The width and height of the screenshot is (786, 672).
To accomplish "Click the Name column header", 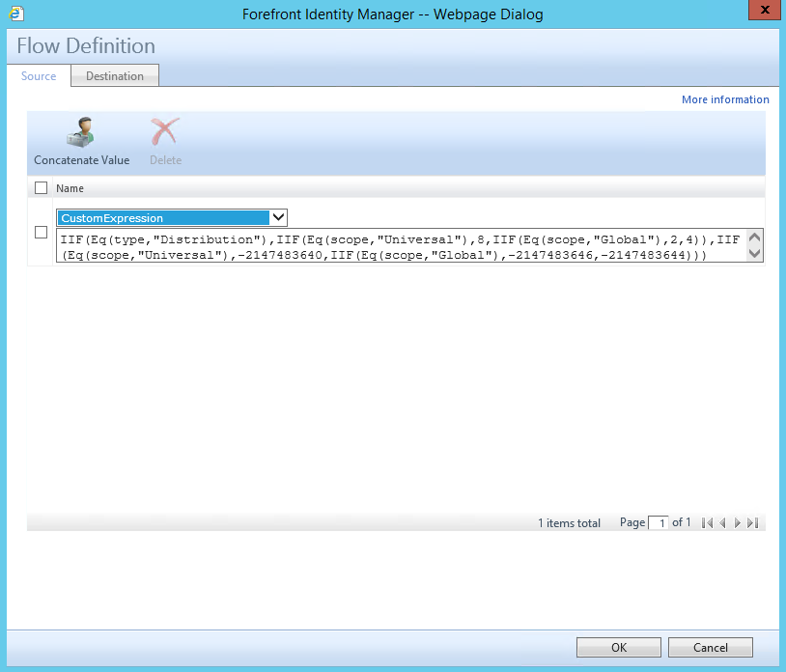I will coord(70,188).
